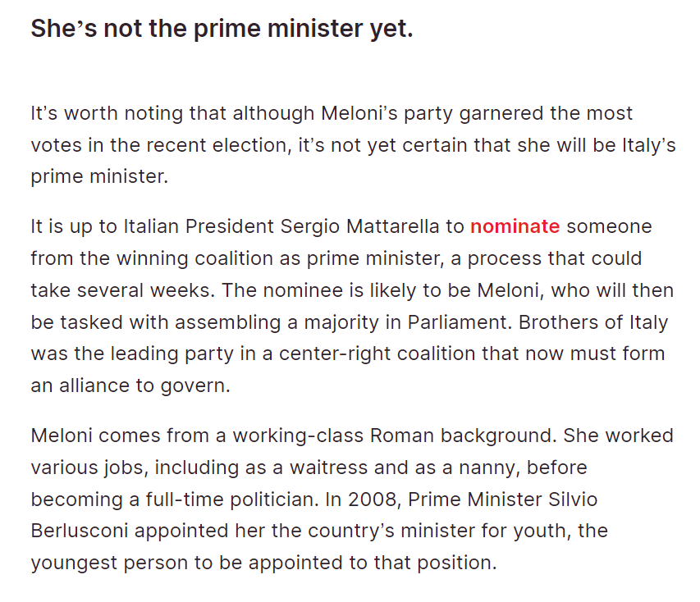Click the year "2008" in the last paragraph
The image size is (700, 602).
[373, 499]
